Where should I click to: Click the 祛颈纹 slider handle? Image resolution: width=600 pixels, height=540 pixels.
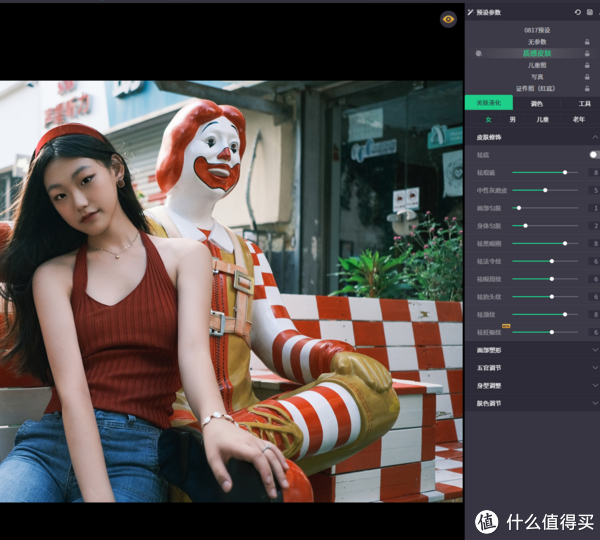pos(565,314)
